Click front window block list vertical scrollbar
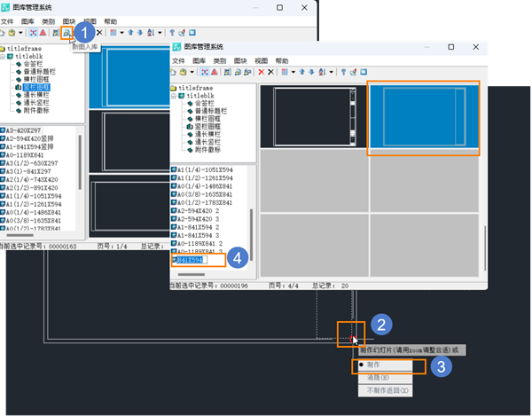This screenshot has height=416, width=532. 252,235
